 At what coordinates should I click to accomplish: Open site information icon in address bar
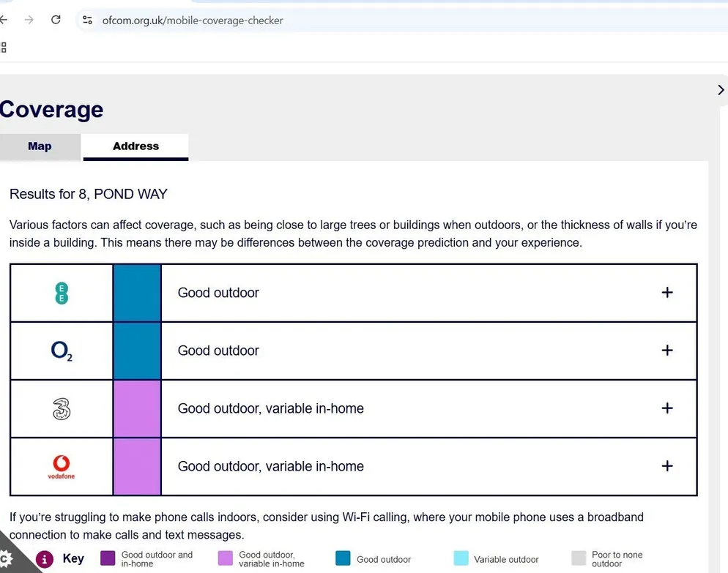(x=87, y=20)
